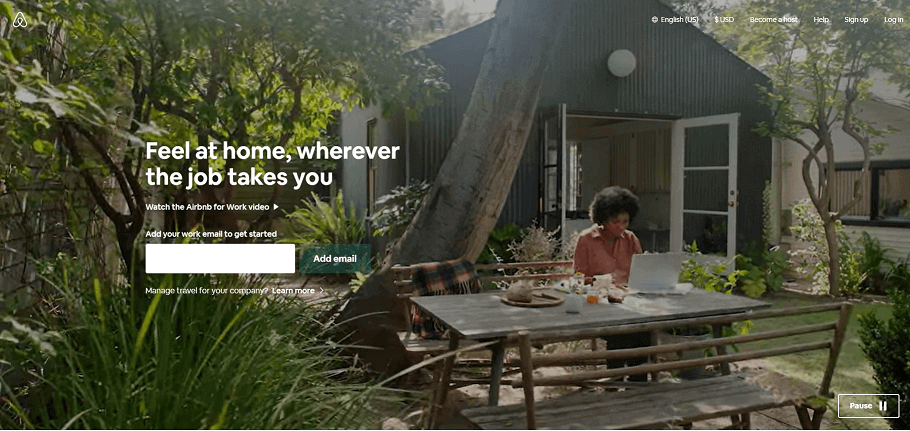Select Log in in the top navigation
The height and width of the screenshot is (431, 910).
893,20
